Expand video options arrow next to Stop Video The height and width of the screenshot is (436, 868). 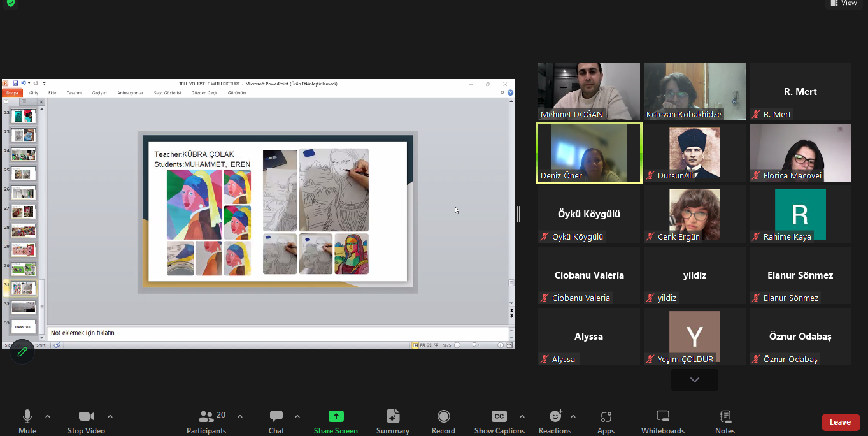[110, 416]
